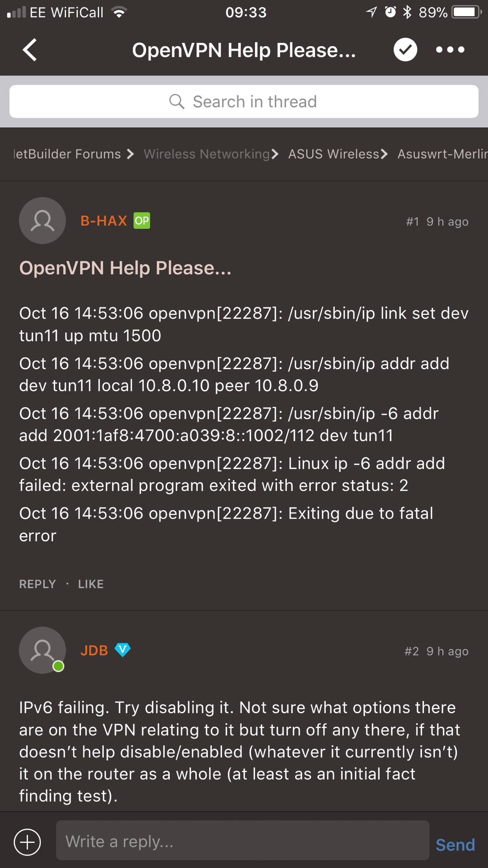Tap the back arrow icon
The height and width of the screenshot is (868, 488).
pyautogui.click(x=30, y=50)
